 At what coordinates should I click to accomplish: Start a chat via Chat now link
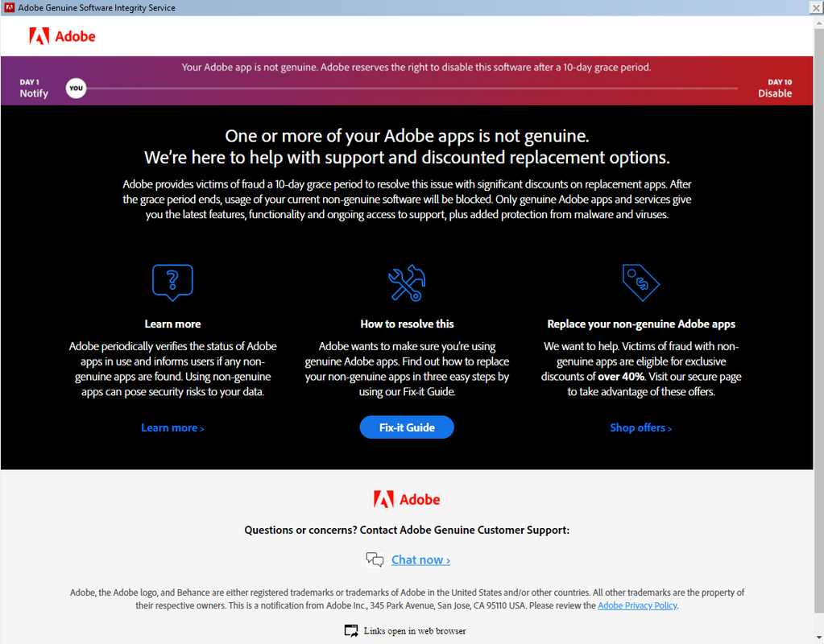pyautogui.click(x=420, y=560)
